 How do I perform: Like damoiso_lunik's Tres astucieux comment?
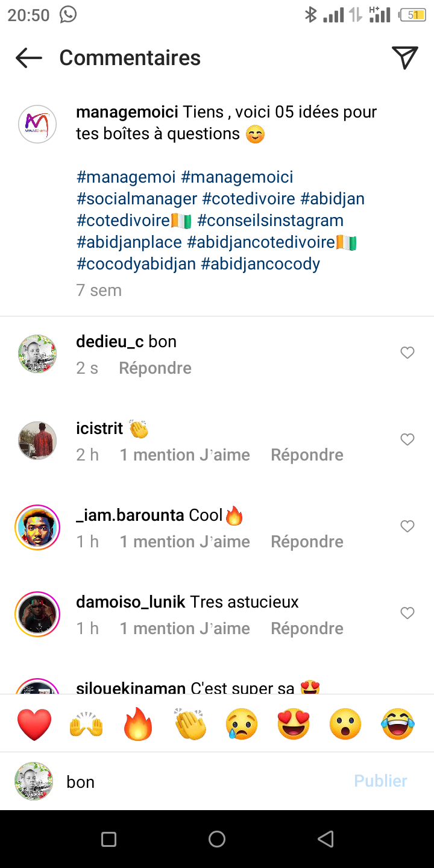pos(407,613)
